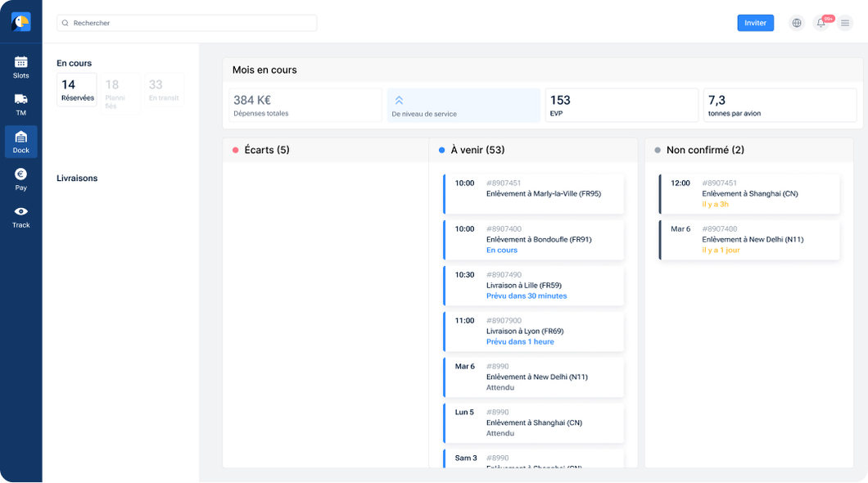Open the 153 EVP card
The height and width of the screenshot is (483, 868).
[x=622, y=105]
